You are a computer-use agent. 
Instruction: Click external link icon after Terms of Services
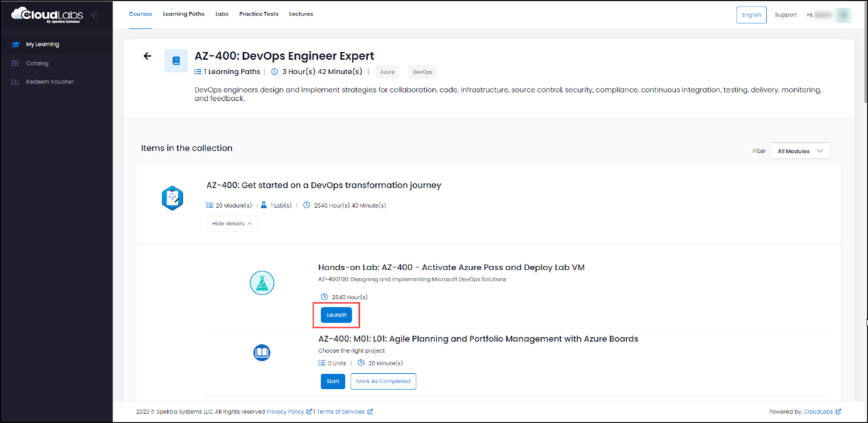tap(370, 412)
